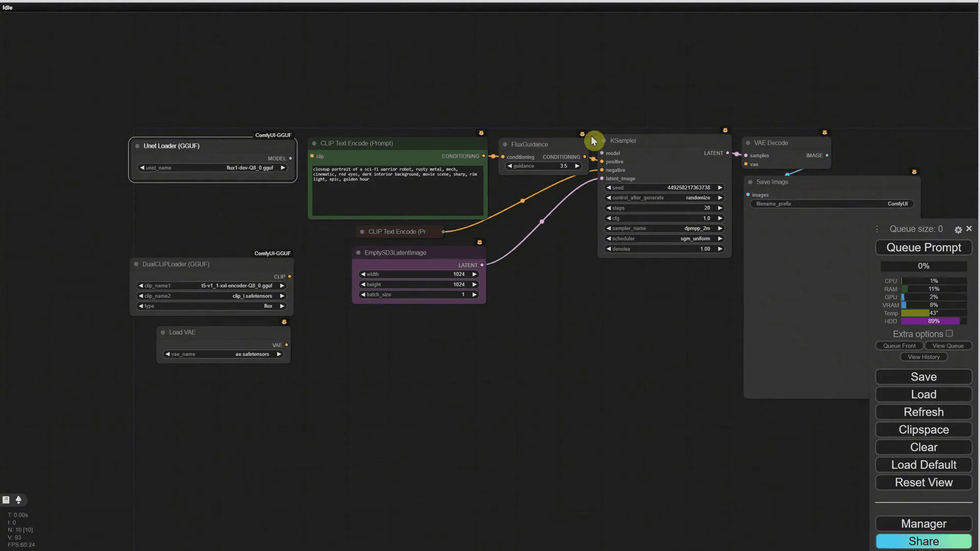Click the rocket icon in the bottom-left toolbar
Image resolution: width=980 pixels, height=551 pixels.
(19, 500)
